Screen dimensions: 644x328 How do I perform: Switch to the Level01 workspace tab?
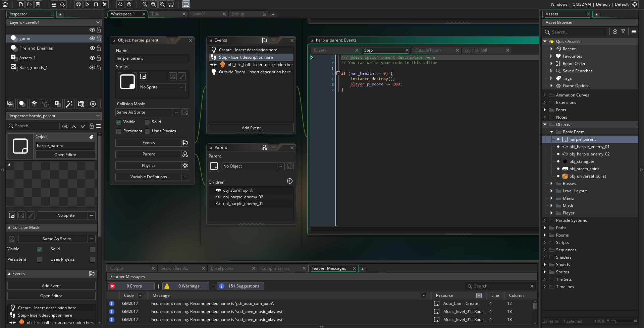(x=199, y=14)
